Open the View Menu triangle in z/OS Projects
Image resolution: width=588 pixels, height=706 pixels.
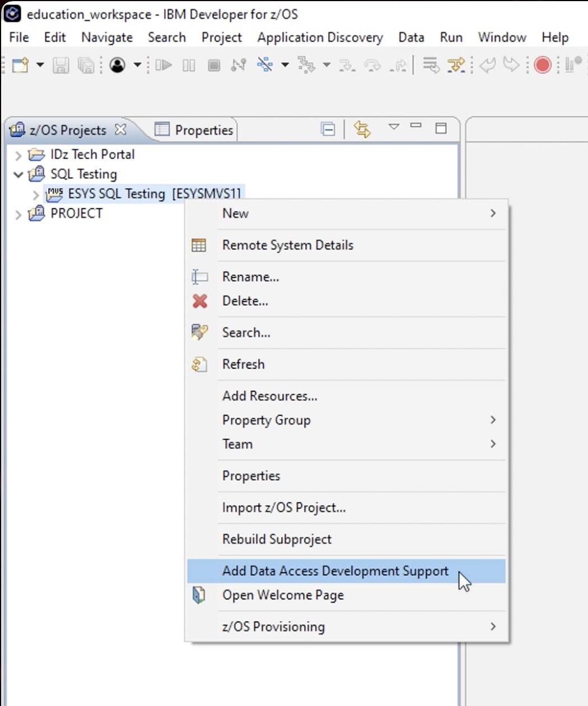(x=394, y=127)
